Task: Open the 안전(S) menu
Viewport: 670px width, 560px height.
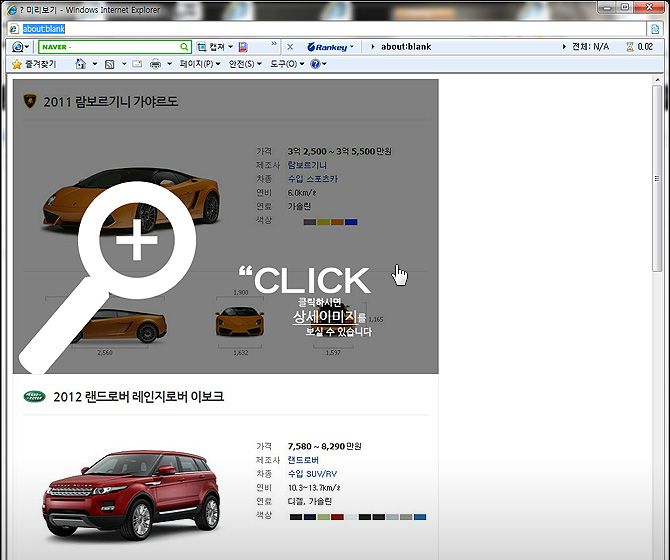Action: (244, 64)
